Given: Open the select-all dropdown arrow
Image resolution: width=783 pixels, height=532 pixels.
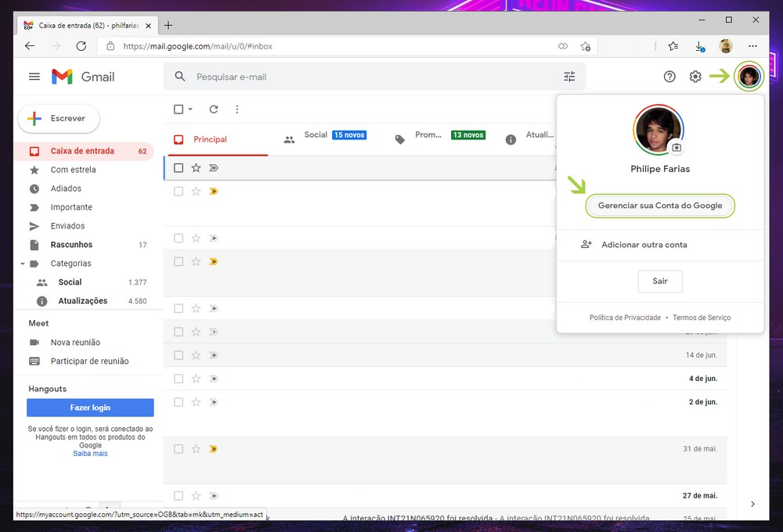Looking at the screenshot, I should tap(190, 109).
